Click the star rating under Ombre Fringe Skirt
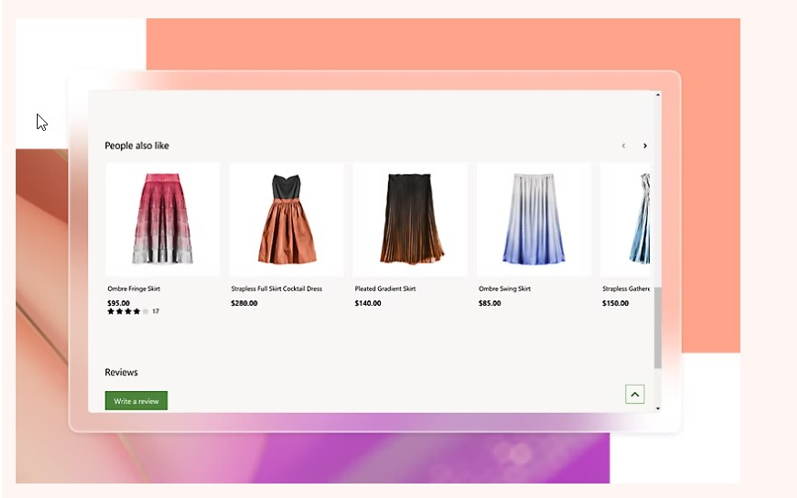The height and width of the screenshot is (498, 797). click(x=128, y=312)
